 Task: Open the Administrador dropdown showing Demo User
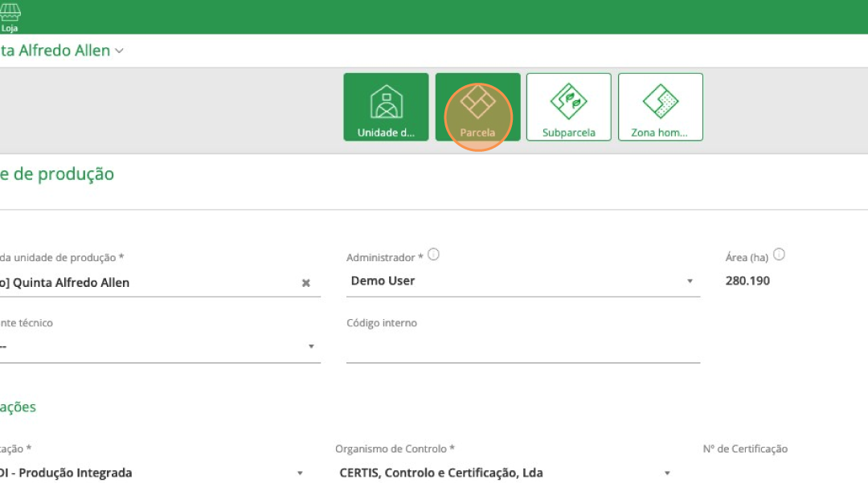[522, 281]
